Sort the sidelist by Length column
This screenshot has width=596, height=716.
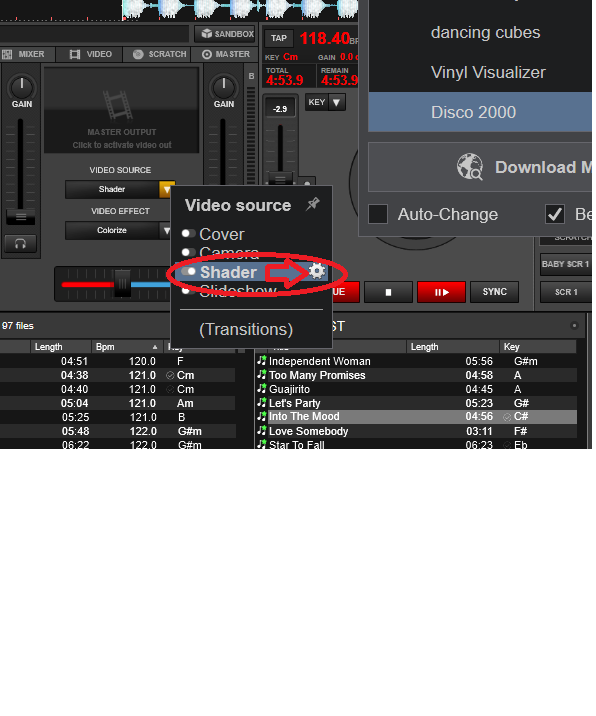click(452, 347)
